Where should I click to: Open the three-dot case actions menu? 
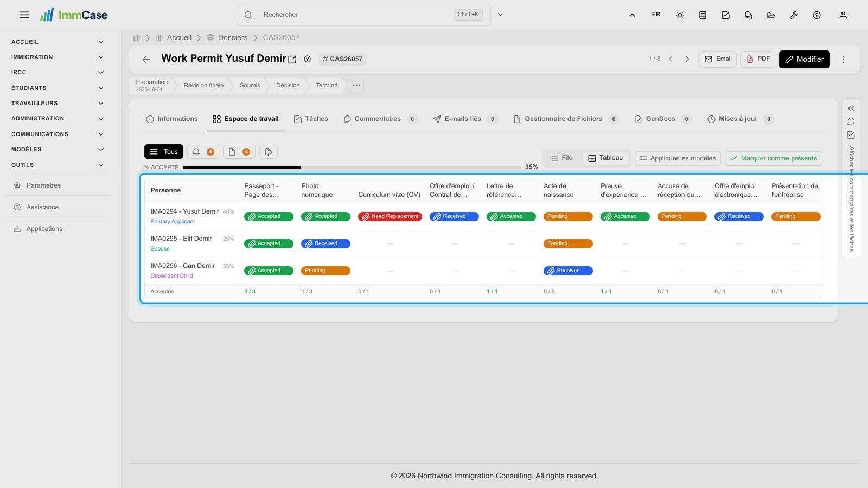coord(843,60)
